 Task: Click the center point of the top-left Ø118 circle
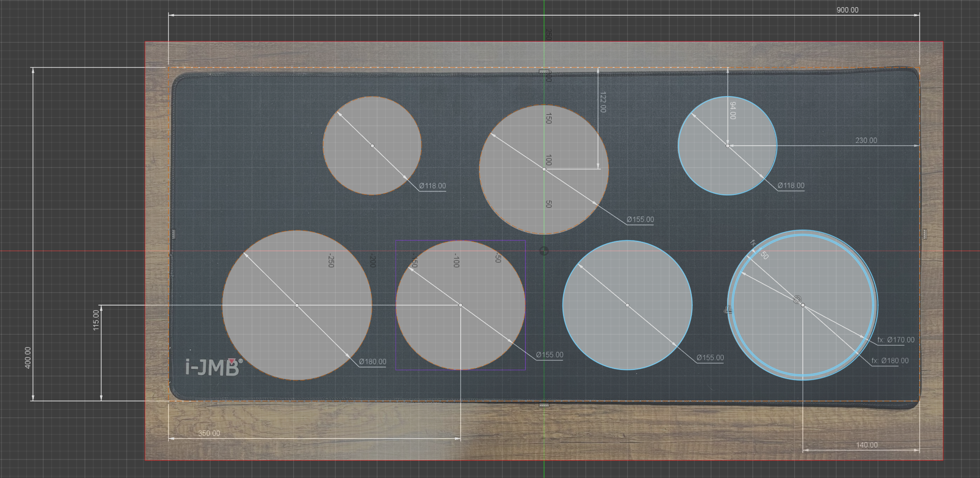372,146
